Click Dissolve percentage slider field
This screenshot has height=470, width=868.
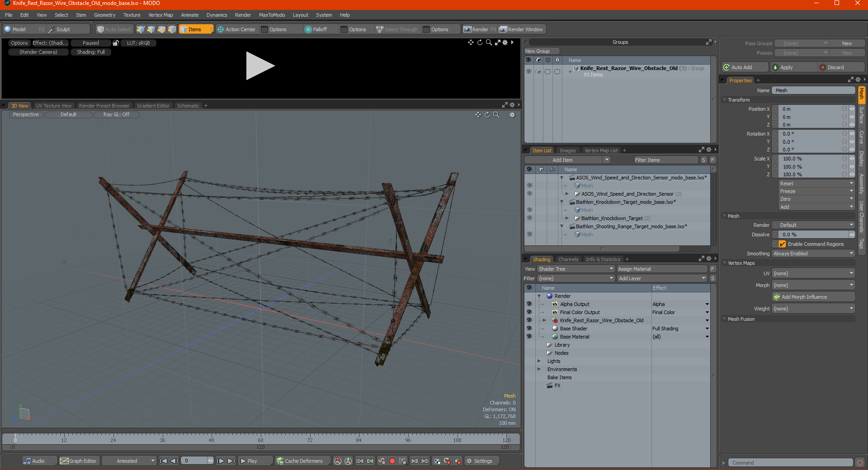[x=813, y=235]
